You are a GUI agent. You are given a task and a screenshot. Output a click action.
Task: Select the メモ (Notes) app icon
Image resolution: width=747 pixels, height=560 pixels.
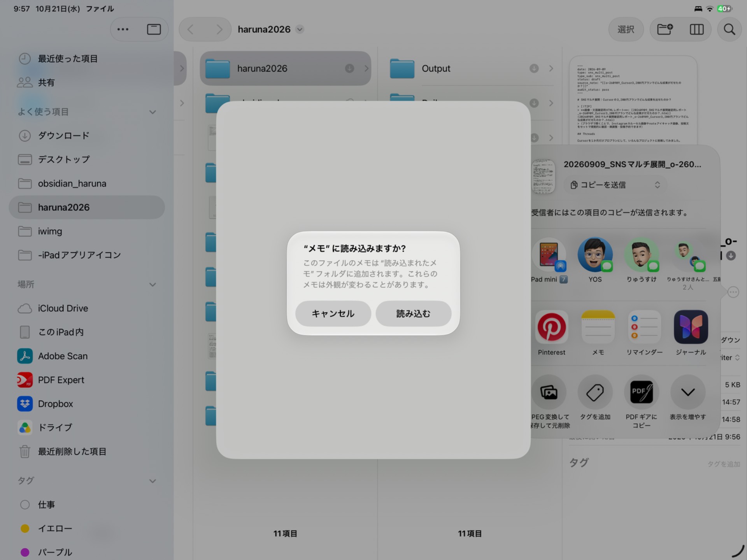[x=598, y=327]
